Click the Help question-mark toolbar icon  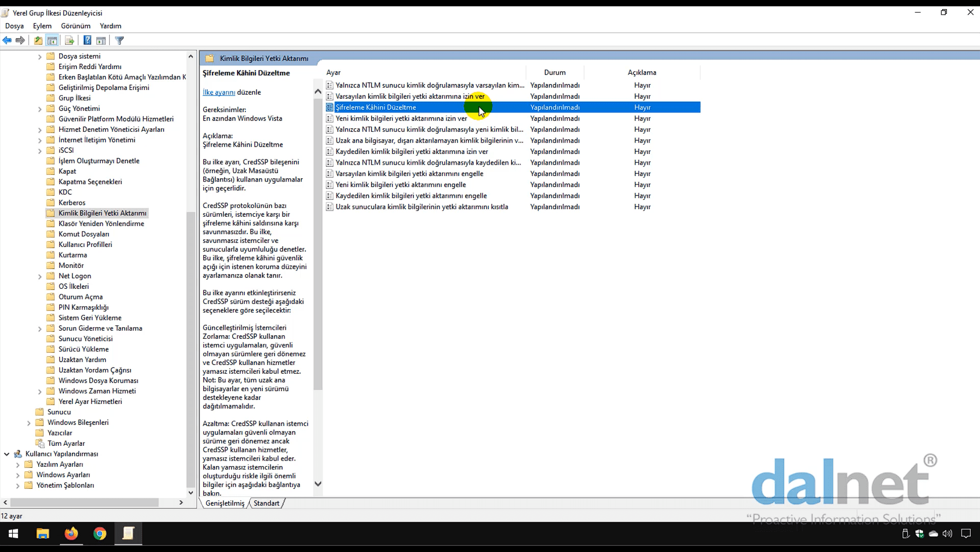pyautogui.click(x=87, y=40)
